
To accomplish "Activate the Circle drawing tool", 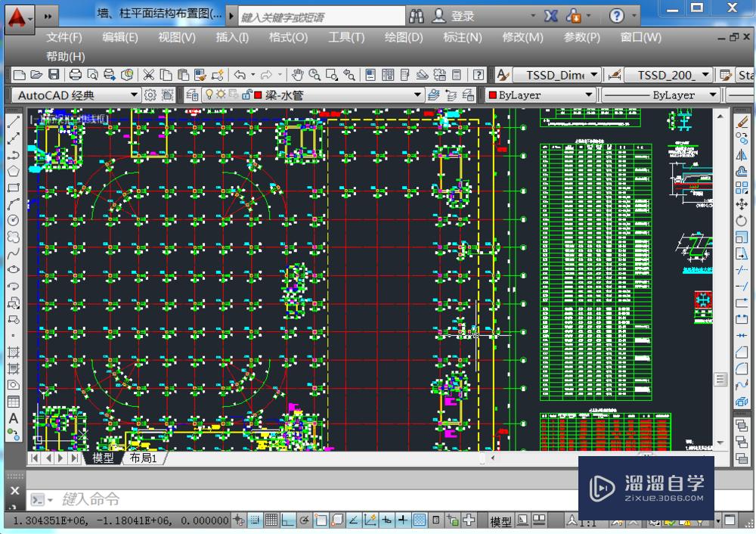I will [13, 219].
